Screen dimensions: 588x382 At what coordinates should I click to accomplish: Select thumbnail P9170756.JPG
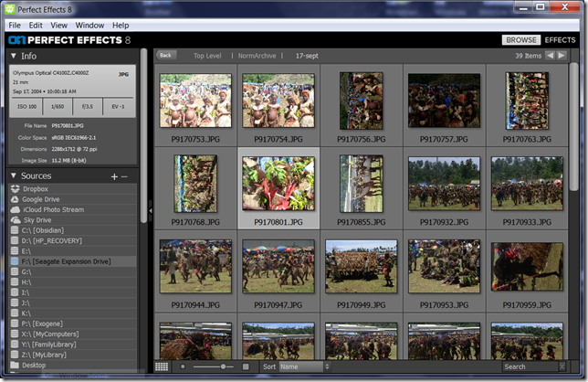(x=362, y=101)
